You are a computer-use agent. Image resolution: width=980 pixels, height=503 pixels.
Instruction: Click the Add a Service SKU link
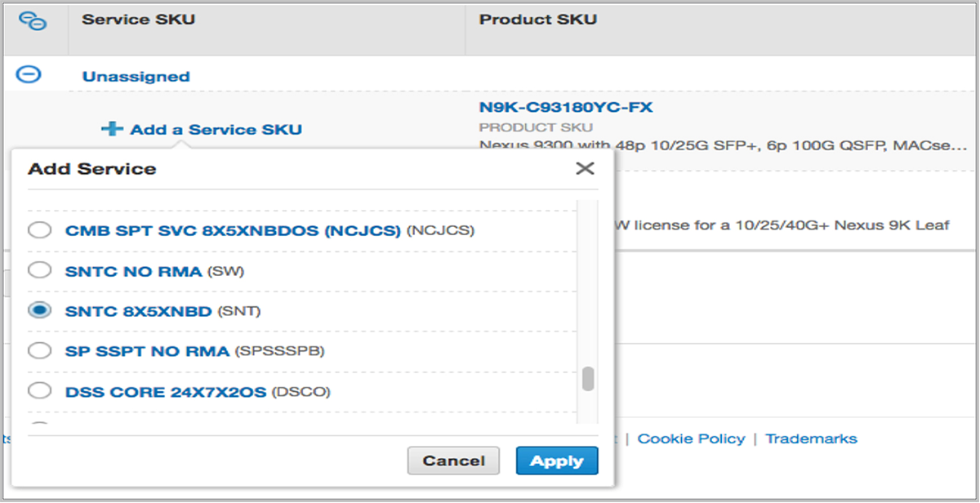(x=216, y=129)
